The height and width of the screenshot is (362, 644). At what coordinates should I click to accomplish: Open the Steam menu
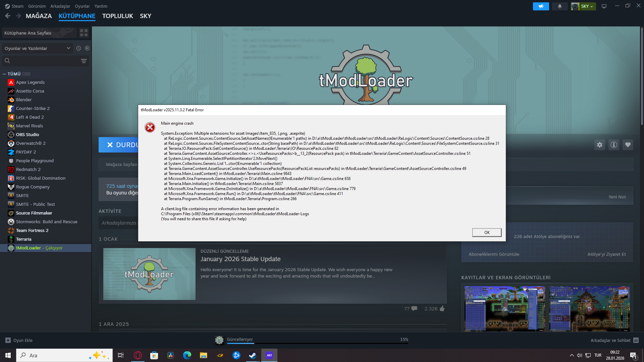[14, 6]
